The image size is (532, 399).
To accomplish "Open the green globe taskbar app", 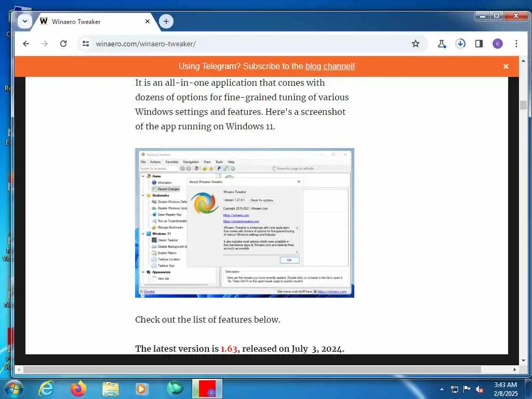I will click(x=175, y=389).
